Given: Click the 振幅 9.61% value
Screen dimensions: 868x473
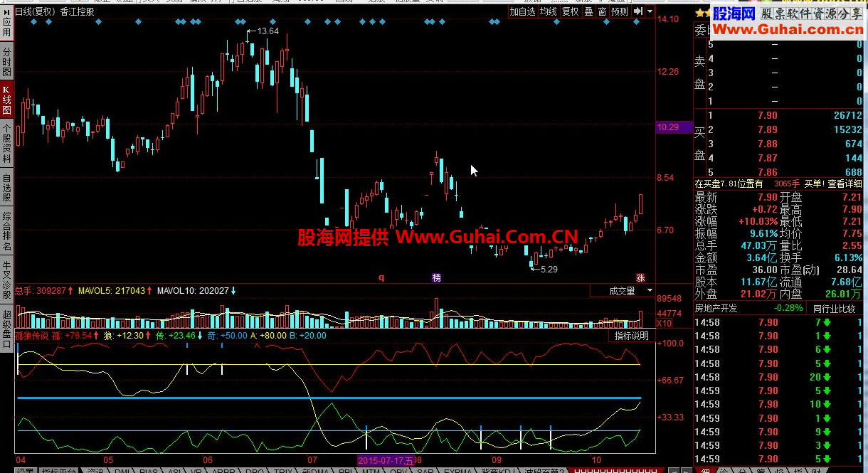Looking at the screenshot, I should 763,233.
